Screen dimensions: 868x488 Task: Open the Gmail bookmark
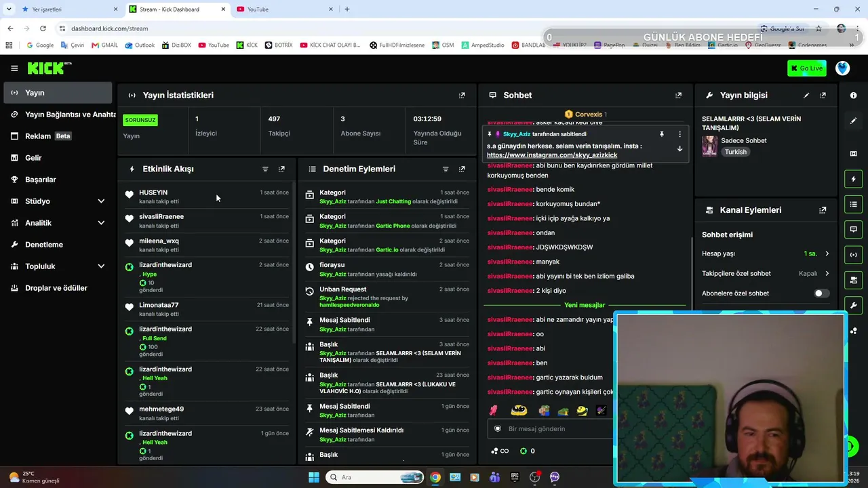104,45
